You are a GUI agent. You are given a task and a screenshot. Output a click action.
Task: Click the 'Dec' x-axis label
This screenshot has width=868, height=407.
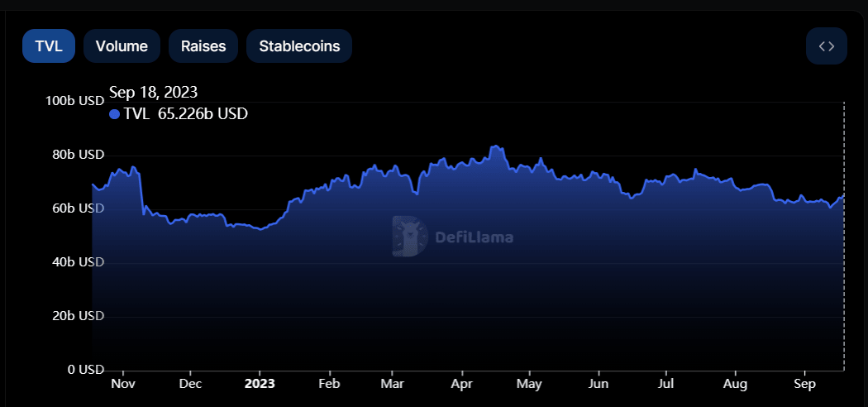pyautogui.click(x=190, y=384)
